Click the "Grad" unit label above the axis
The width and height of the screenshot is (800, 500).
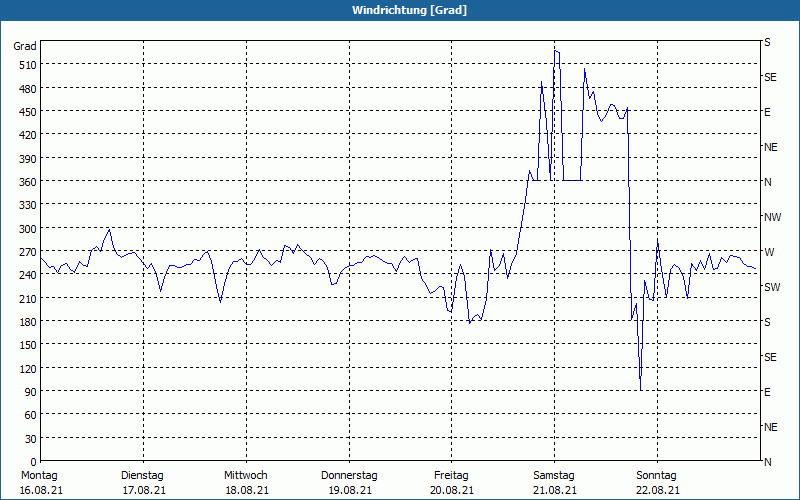click(25, 46)
